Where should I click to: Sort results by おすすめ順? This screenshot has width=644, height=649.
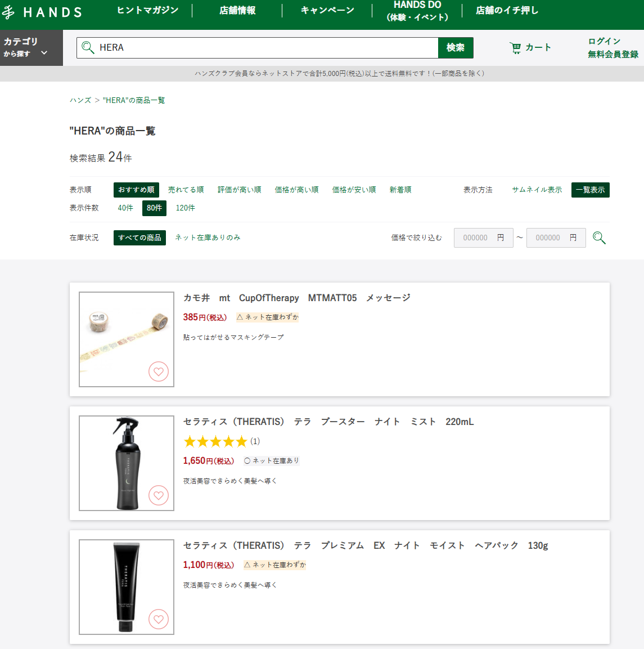(136, 190)
